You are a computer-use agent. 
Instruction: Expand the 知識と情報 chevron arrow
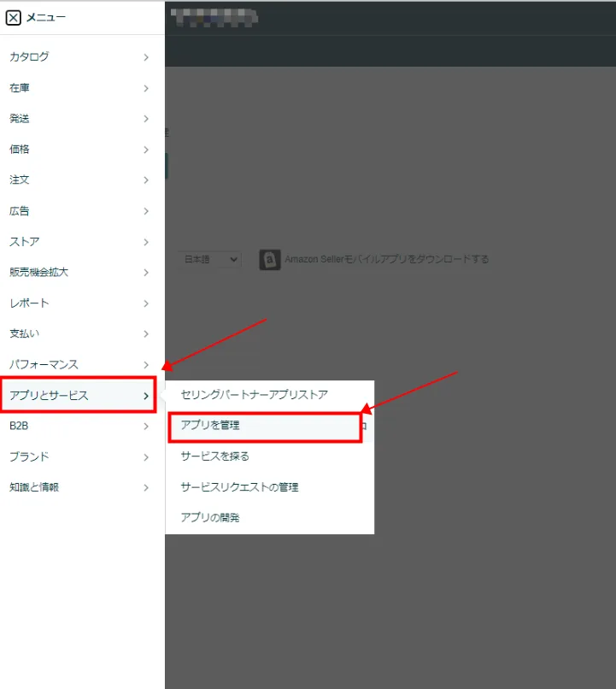click(x=146, y=488)
